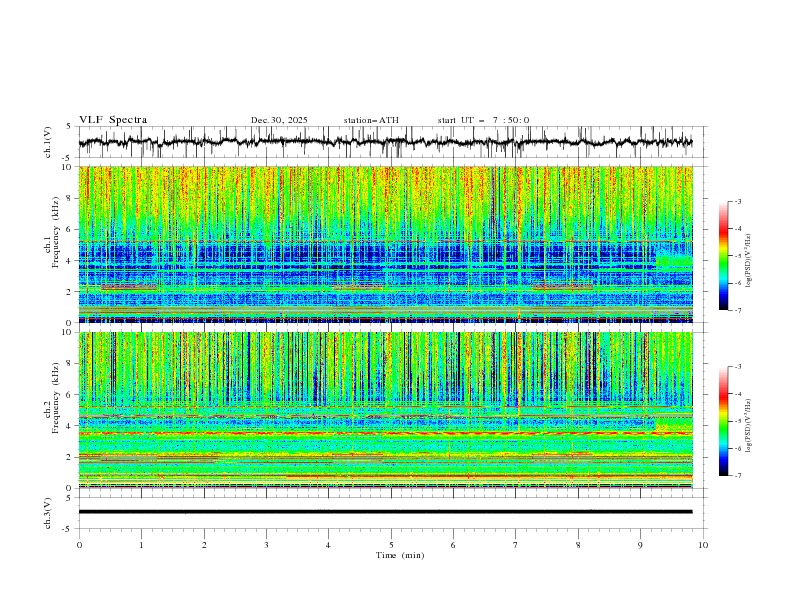Click the time axis tick label "9"
This screenshot has width=792, height=612.
click(x=640, y=545)
